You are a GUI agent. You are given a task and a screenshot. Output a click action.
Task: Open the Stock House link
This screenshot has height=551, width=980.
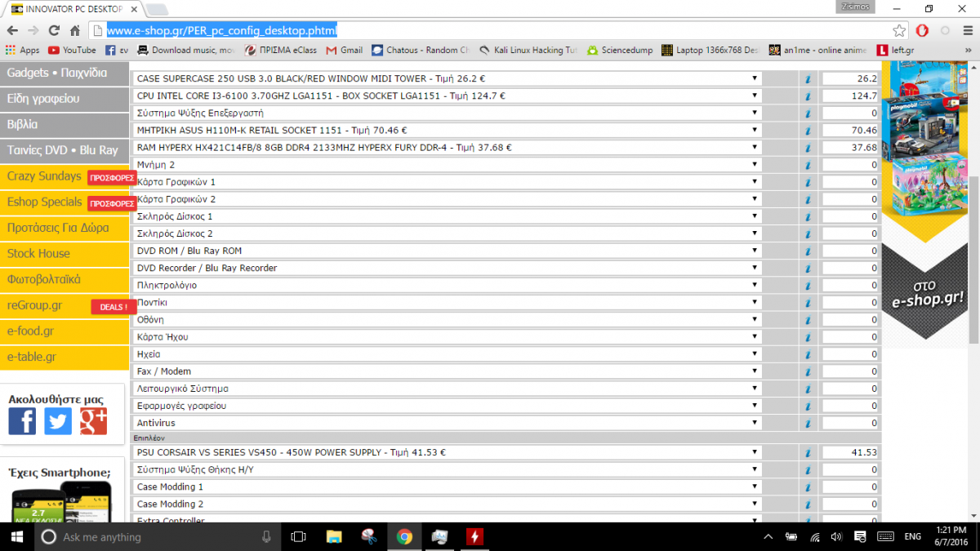tap(65, 254)
